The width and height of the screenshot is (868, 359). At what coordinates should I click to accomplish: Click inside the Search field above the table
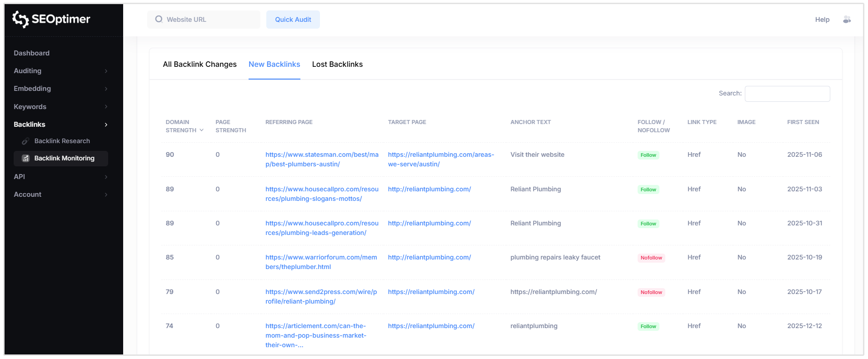[x=787, y=94]
